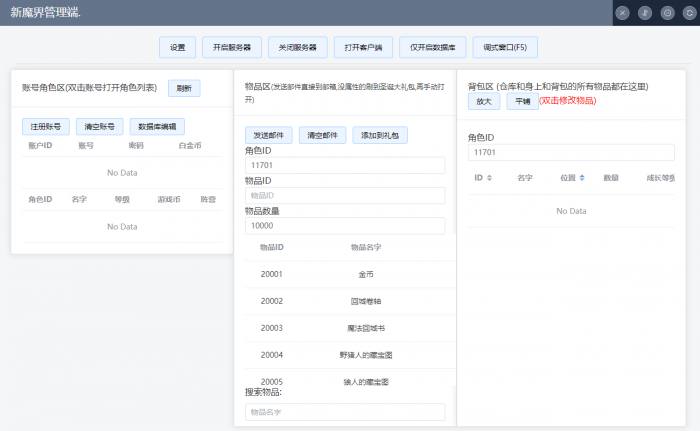Viewport: 700px width, 431px height.
Task: Click the second round icon in title bar
Action: point(645,13)
